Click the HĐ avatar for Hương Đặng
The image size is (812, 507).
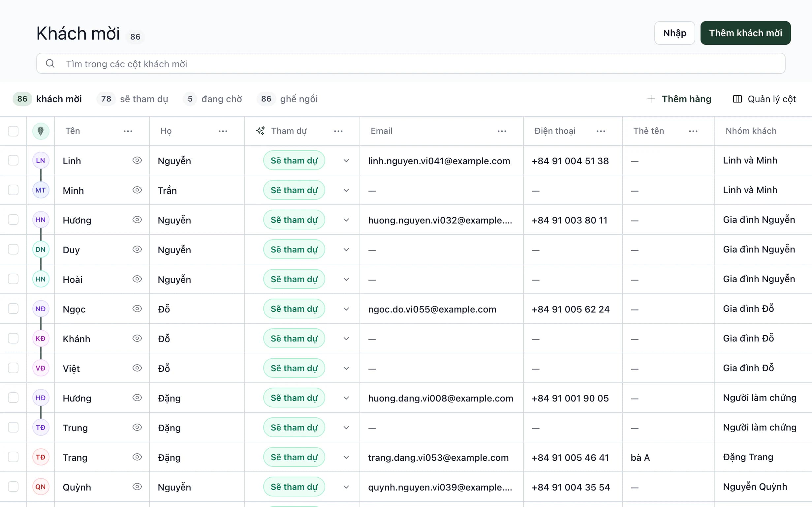41,398
